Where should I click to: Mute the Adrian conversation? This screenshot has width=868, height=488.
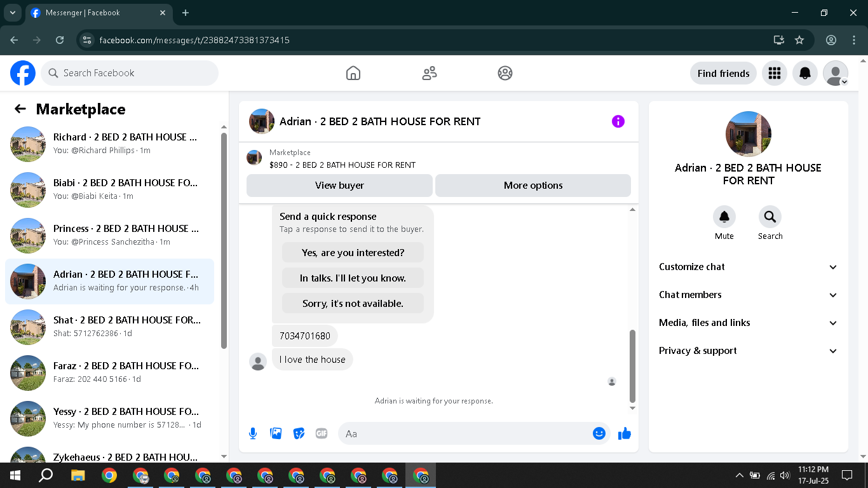point(724,217)
